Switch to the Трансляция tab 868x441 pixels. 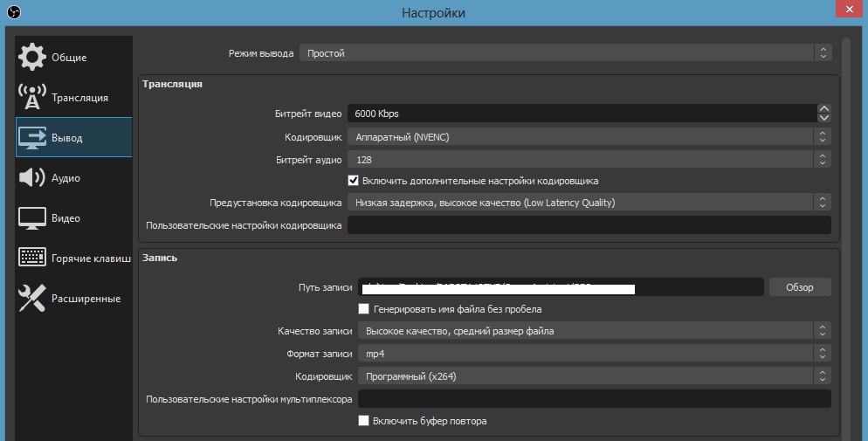click(x=79, y=98)
